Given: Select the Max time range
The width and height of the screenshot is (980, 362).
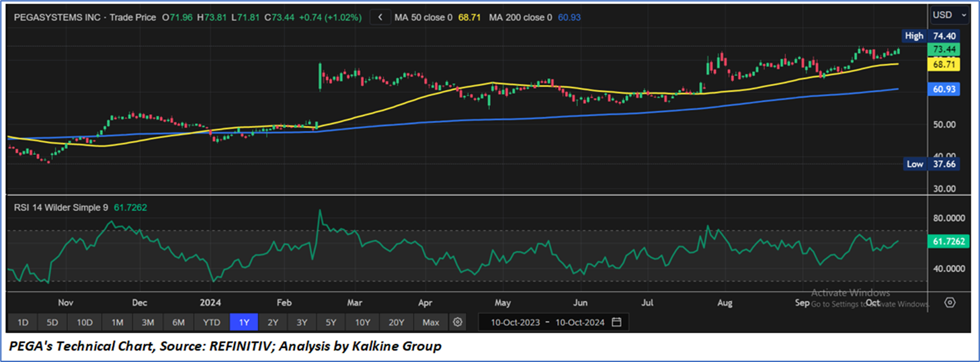Looking at the screenshot, I should (431, 322).
